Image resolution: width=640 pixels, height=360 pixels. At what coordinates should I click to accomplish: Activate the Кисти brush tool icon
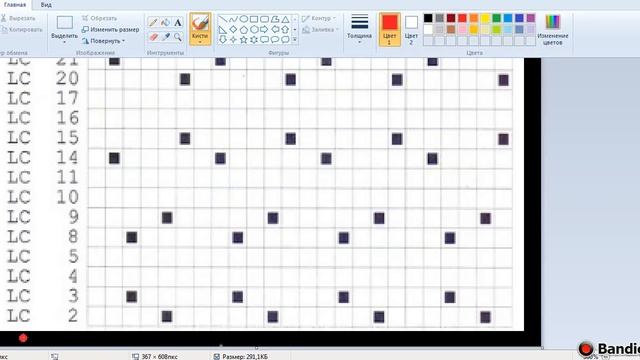(200, 22)
